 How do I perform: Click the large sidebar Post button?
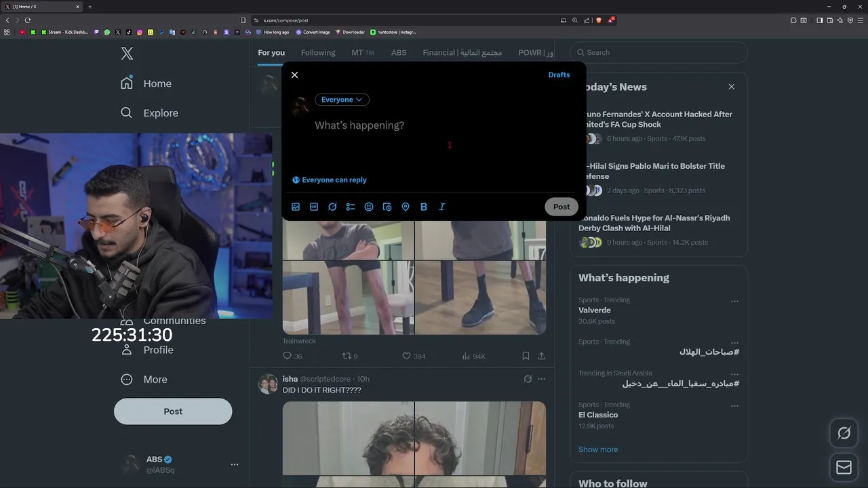coord(173,411)
